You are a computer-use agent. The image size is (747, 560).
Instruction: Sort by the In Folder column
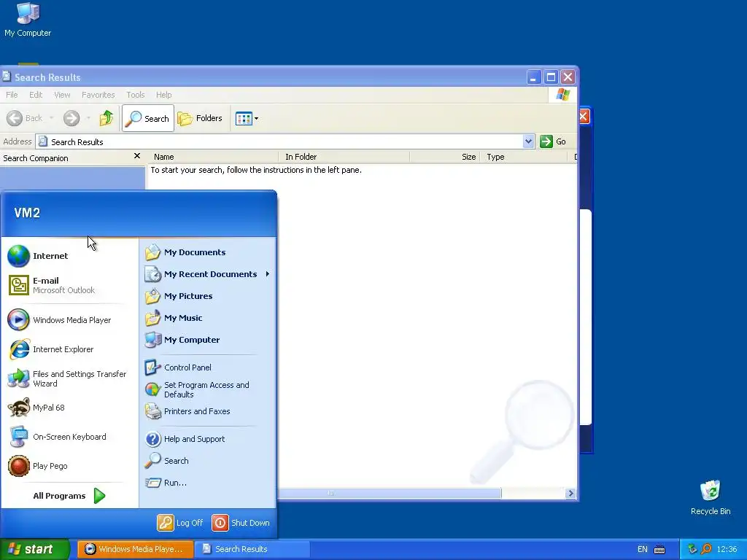(x=344, y=157)
